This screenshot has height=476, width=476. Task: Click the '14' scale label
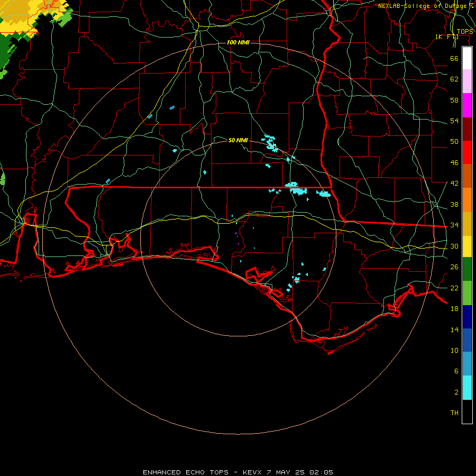coord(454,329)
